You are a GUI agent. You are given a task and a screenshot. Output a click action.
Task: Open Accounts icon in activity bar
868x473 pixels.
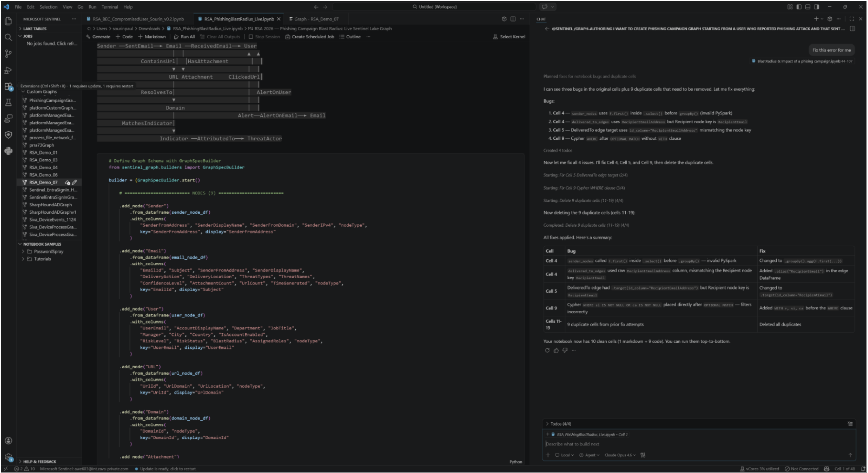click(8, 441)
